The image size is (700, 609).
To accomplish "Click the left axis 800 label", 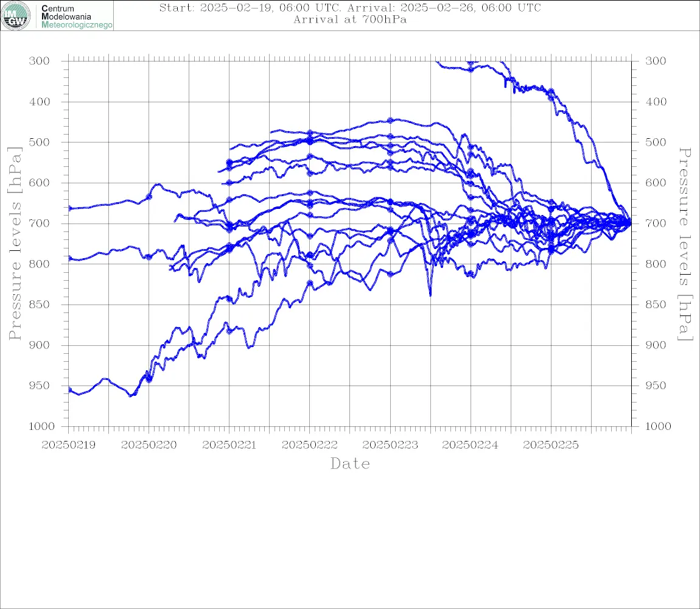I will pos(40,264).
